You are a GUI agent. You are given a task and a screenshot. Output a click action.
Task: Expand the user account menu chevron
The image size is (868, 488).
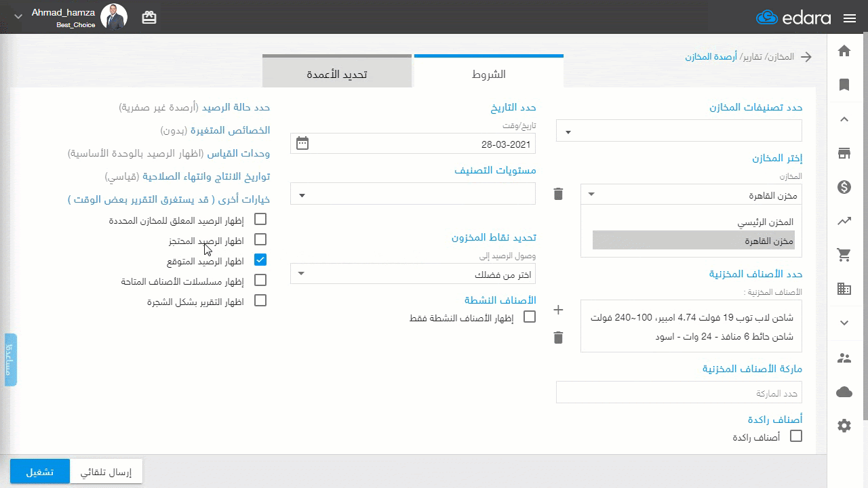[x=18, y=18]
